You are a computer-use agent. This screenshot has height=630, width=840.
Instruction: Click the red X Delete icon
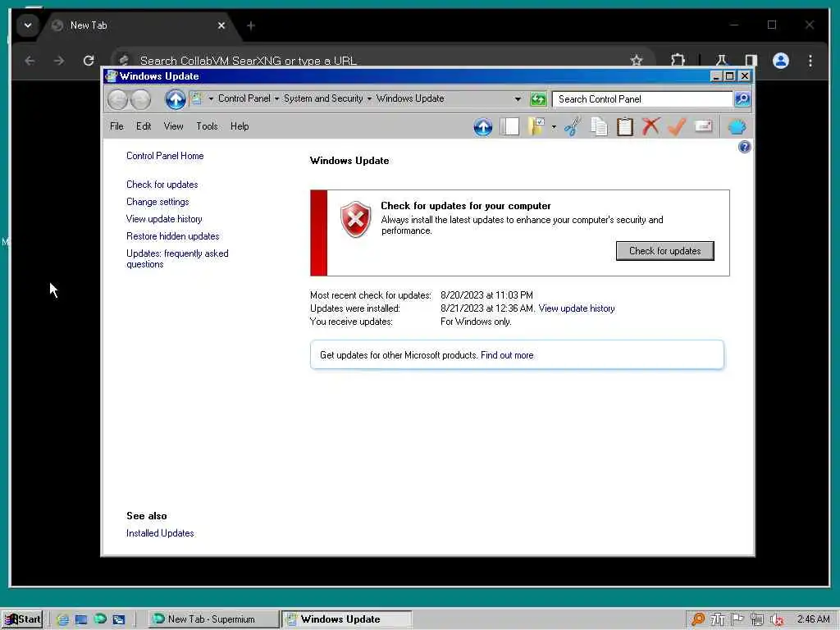pos(651,127)
